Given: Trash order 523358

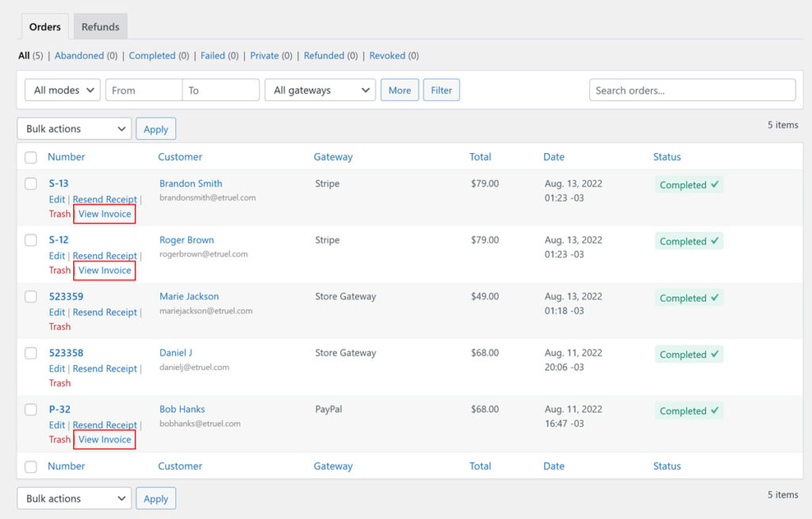Looking at the screenshot, I should 59,383.
